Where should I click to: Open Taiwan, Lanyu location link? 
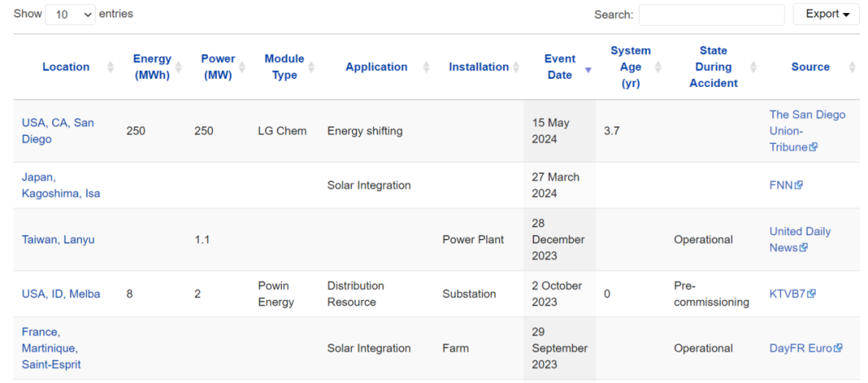58,240
